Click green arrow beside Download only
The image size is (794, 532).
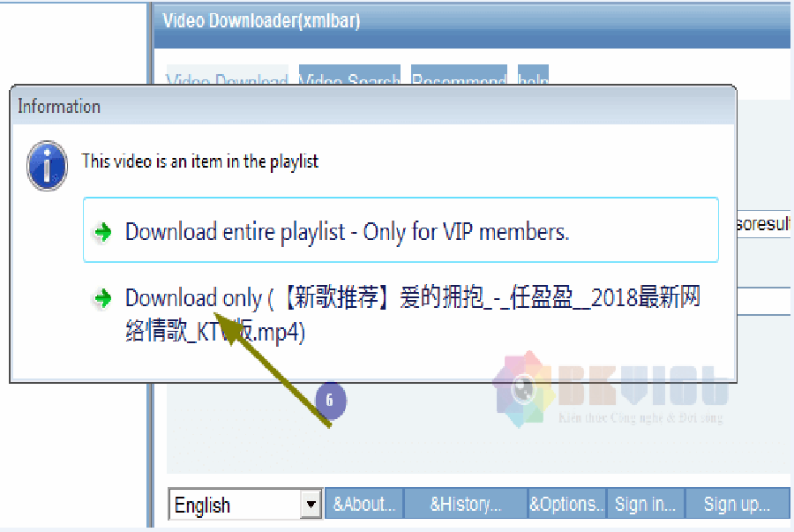(x=104, y=299)
